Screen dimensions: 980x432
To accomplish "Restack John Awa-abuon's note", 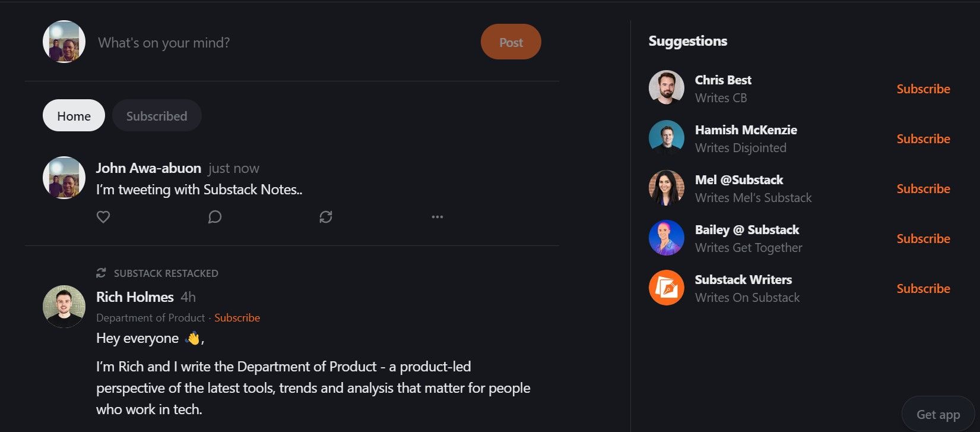I will [x=326, y=217].
